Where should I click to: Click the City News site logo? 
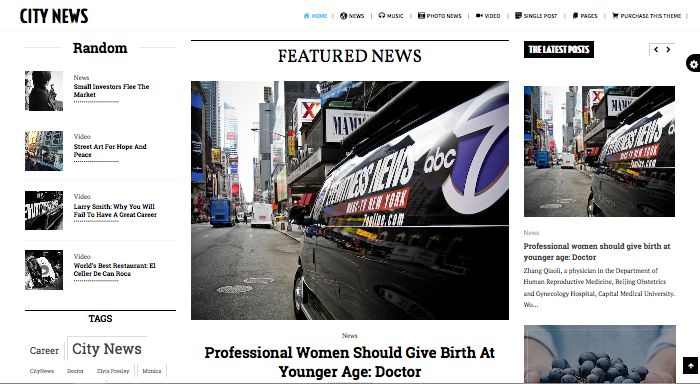click(x=54, y=16)
